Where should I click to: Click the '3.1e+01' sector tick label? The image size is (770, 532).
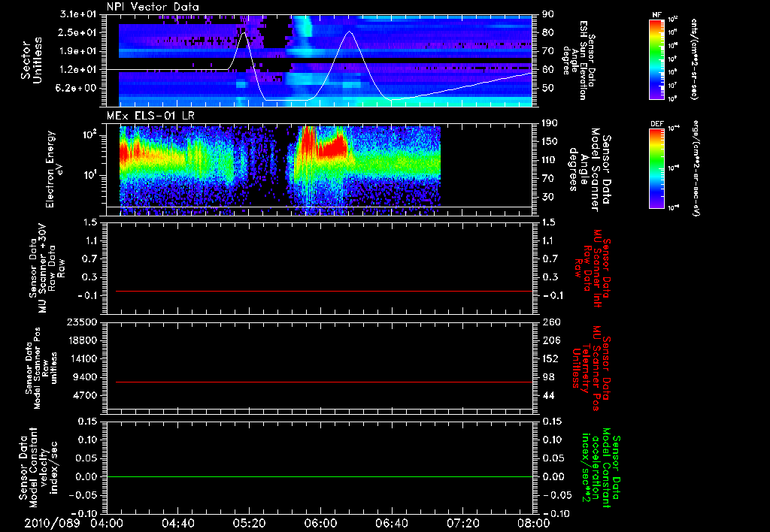click(x=78, y=14)
